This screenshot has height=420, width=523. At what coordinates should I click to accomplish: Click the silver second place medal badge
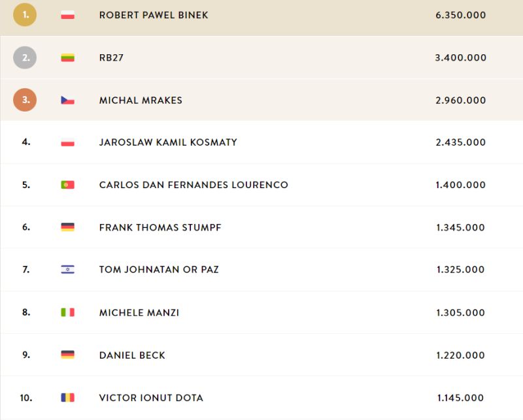[x=25, y=57]
